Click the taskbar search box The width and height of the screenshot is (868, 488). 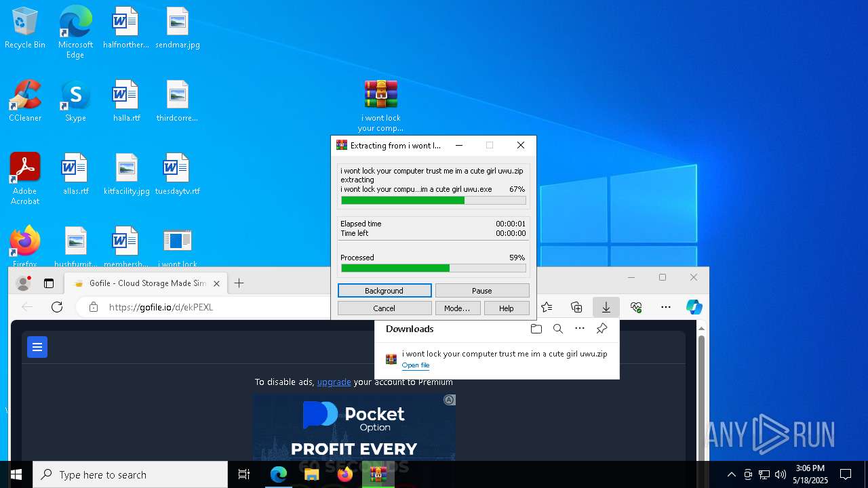point(130,474)
